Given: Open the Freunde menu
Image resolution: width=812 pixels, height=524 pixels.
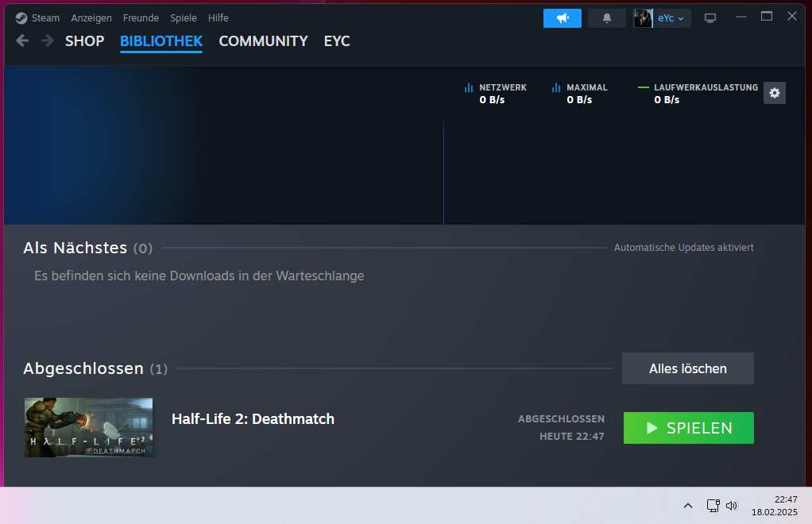Looking at the screenshot, I should click(x=141, y=18).
